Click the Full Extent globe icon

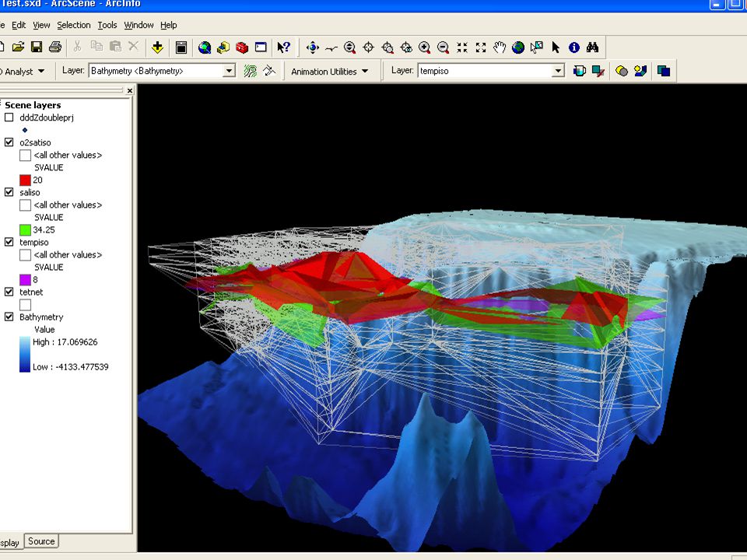click(x=518, y=47)
